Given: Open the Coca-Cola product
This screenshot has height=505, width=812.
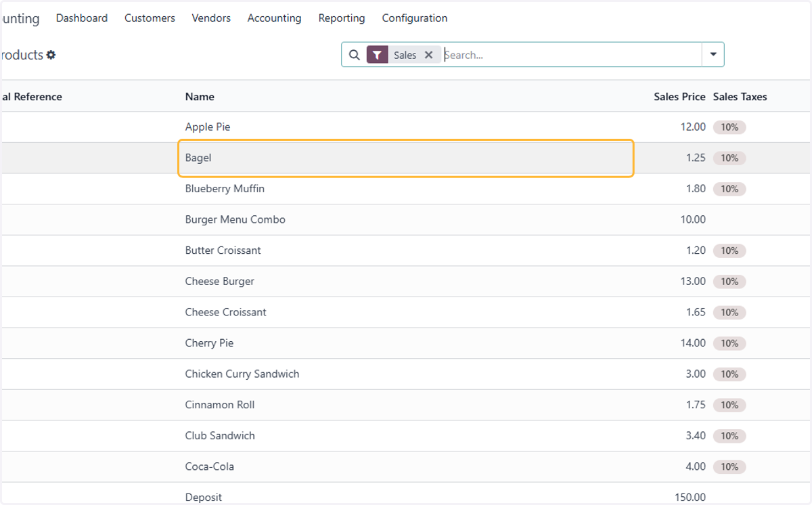Looking at the screenshot, I should 210,466.
